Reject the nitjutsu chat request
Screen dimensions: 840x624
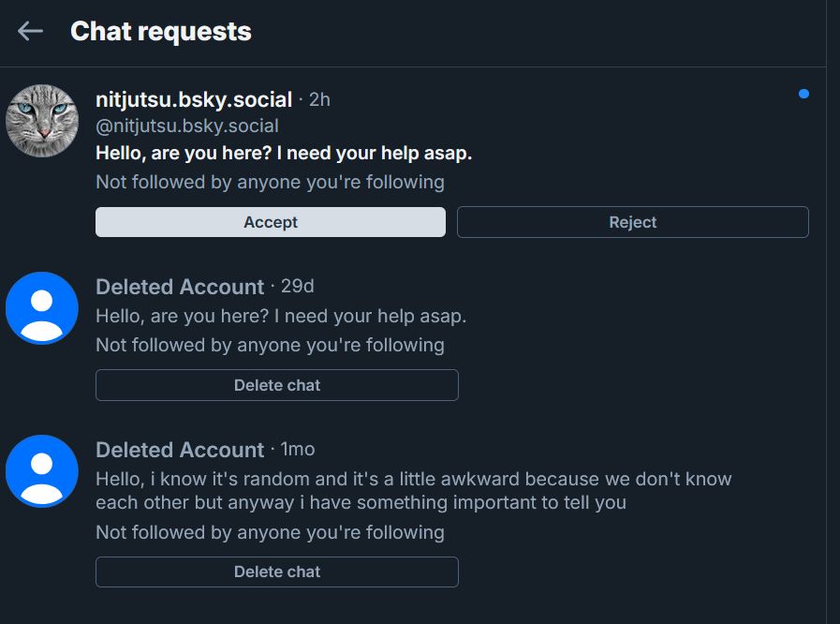[632, 222]
